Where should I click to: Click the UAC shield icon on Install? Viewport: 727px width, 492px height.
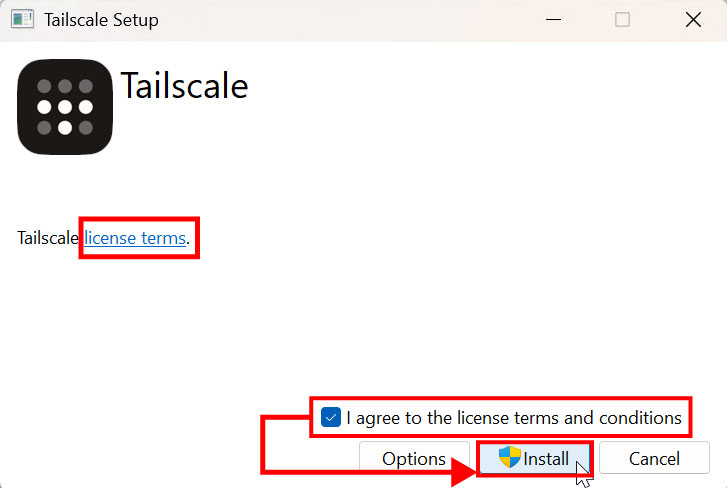[x=510, y=457]
